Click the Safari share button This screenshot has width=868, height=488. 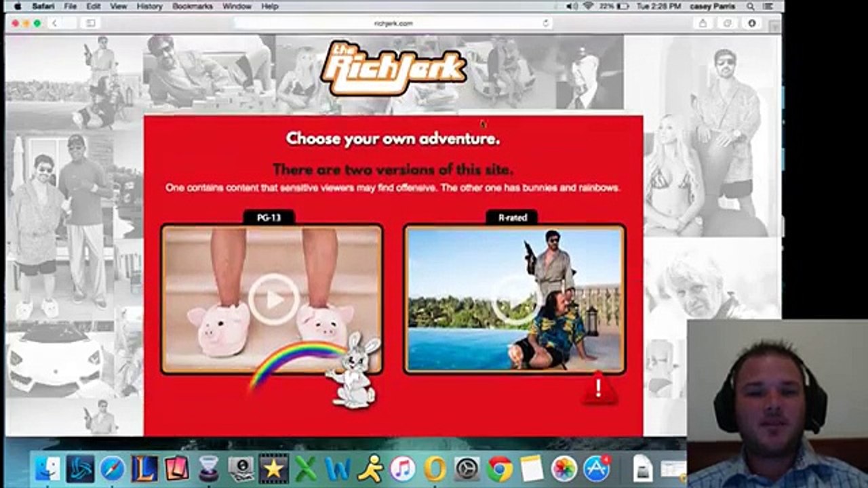[703, 23]
